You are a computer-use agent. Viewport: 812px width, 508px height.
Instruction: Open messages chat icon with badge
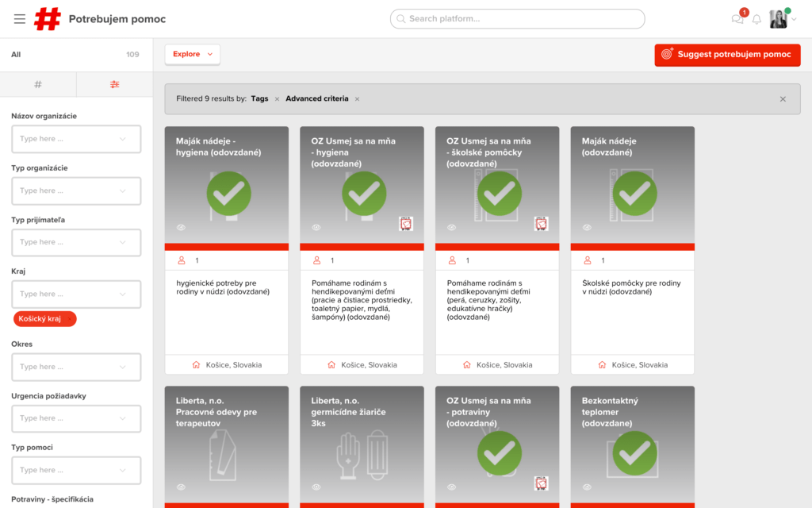tap(737, 20)
